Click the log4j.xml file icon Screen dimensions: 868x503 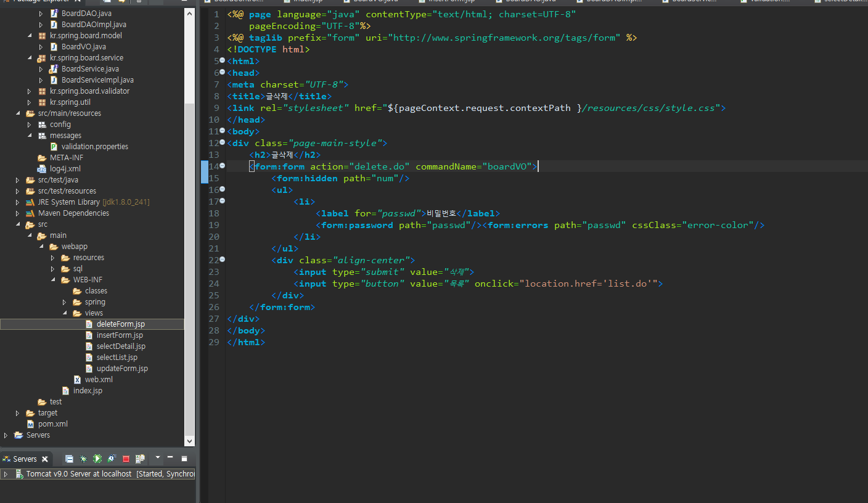pyautogui.click(x=42, y=169)
